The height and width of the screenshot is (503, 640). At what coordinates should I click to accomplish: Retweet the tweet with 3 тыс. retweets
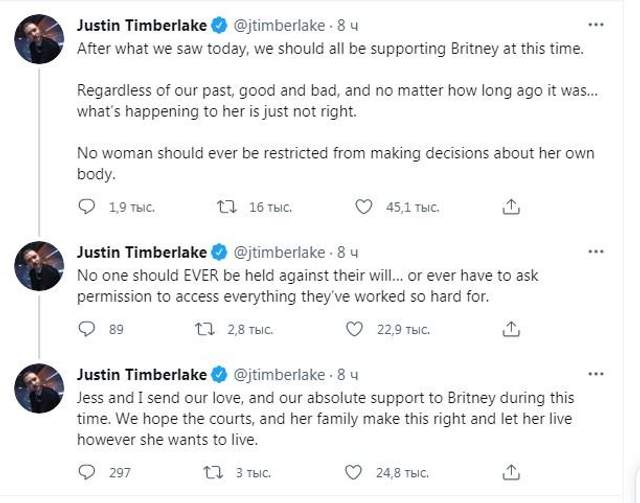coord(213,472)
